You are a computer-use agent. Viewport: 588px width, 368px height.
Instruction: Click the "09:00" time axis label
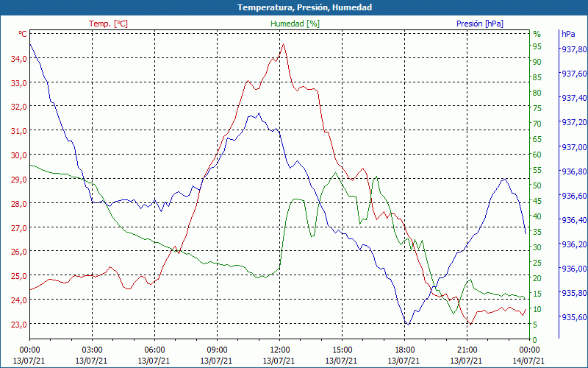tap(217, 350)
